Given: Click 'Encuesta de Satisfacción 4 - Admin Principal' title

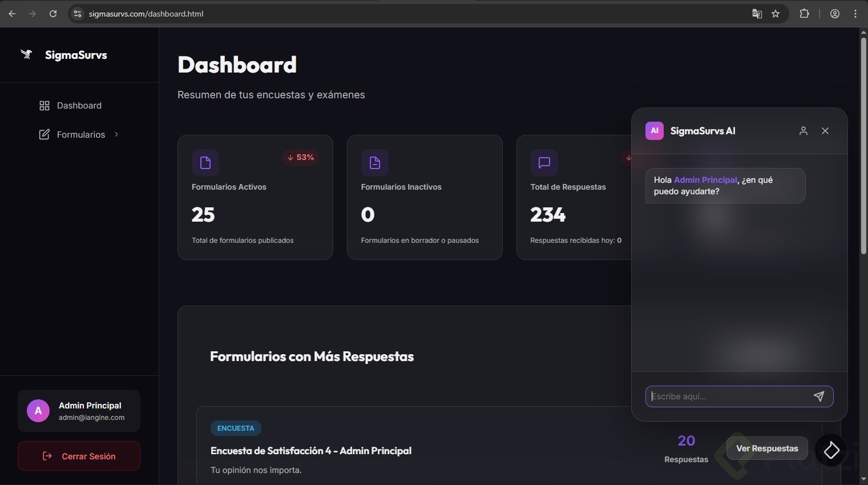Looking at the screenshot, I should [x=311, y=451].
